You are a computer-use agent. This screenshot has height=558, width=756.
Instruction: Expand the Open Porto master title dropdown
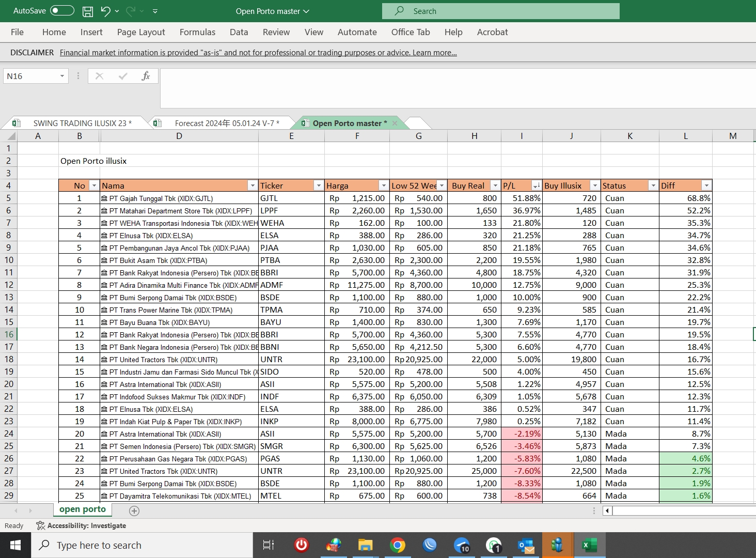306,11
